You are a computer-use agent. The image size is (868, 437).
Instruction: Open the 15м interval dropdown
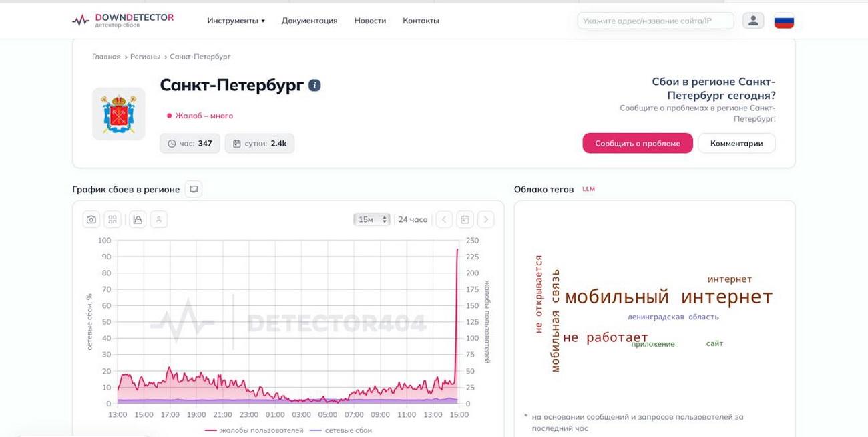[372, 219]
